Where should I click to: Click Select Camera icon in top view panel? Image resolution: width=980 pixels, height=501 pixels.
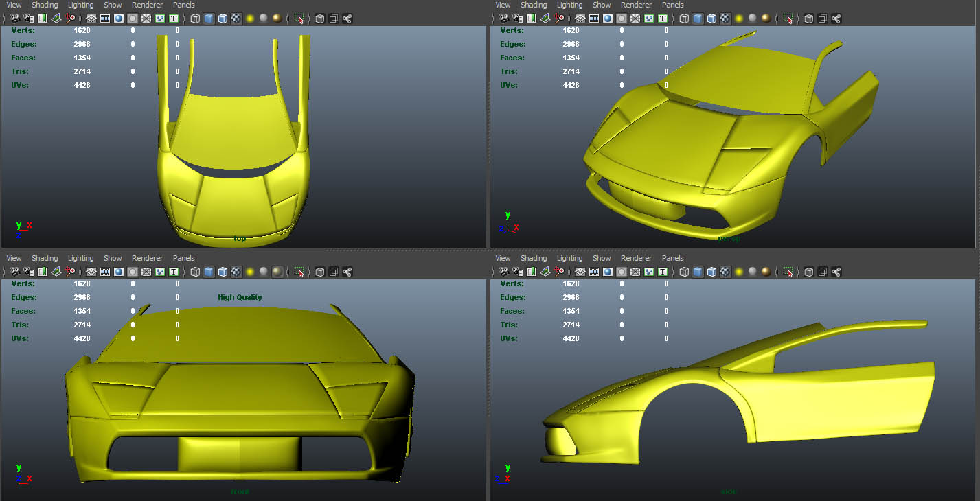14,19
